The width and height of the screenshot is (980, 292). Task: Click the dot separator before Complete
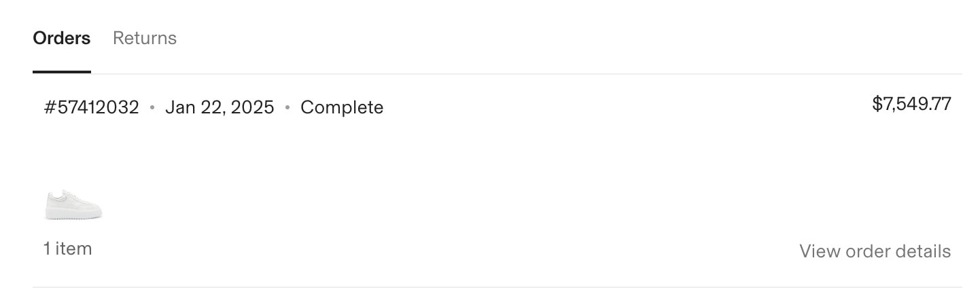point(287,108)
